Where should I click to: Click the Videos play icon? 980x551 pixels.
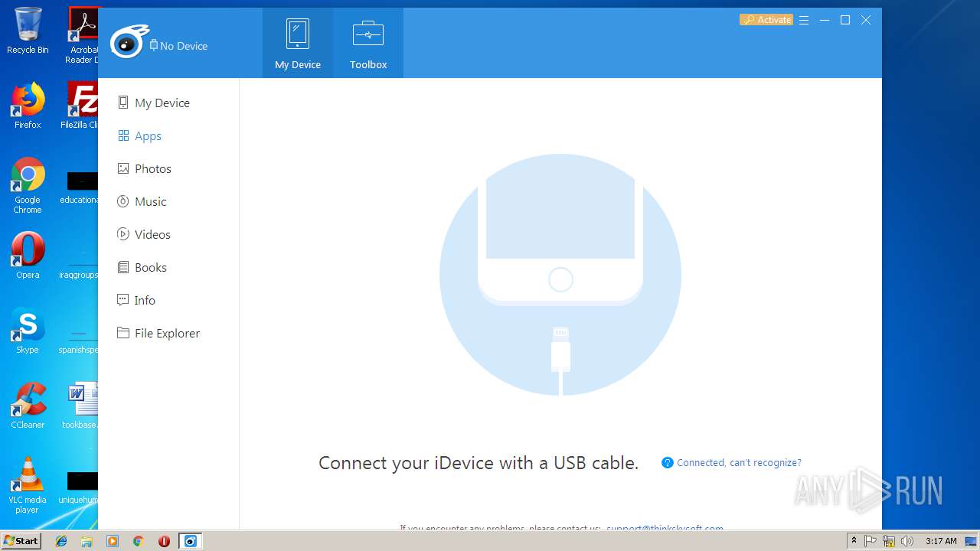(x=122, y=234)
